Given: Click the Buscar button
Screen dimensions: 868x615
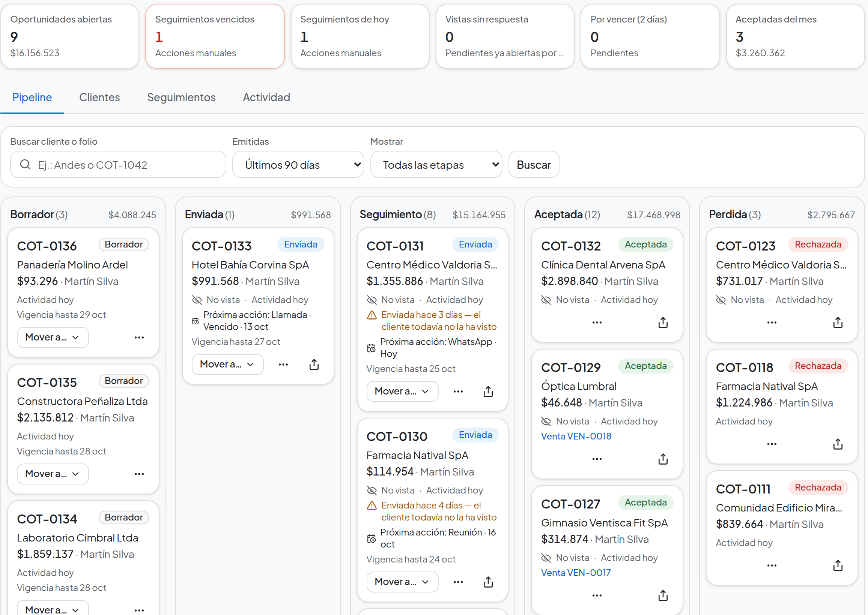Looking at the screenshot, I should pos(534,165).
